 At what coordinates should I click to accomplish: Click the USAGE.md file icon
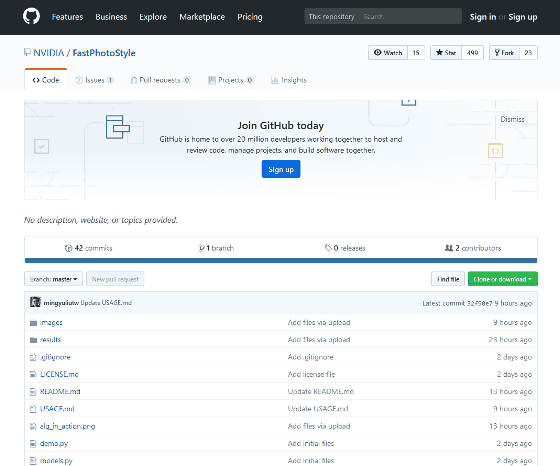coord(33,409)
